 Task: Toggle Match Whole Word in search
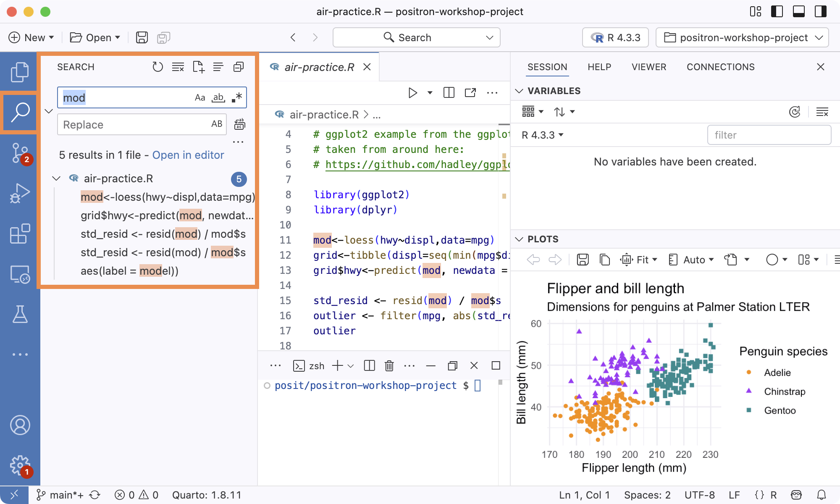pyautogui.click(x=218, y=97)
